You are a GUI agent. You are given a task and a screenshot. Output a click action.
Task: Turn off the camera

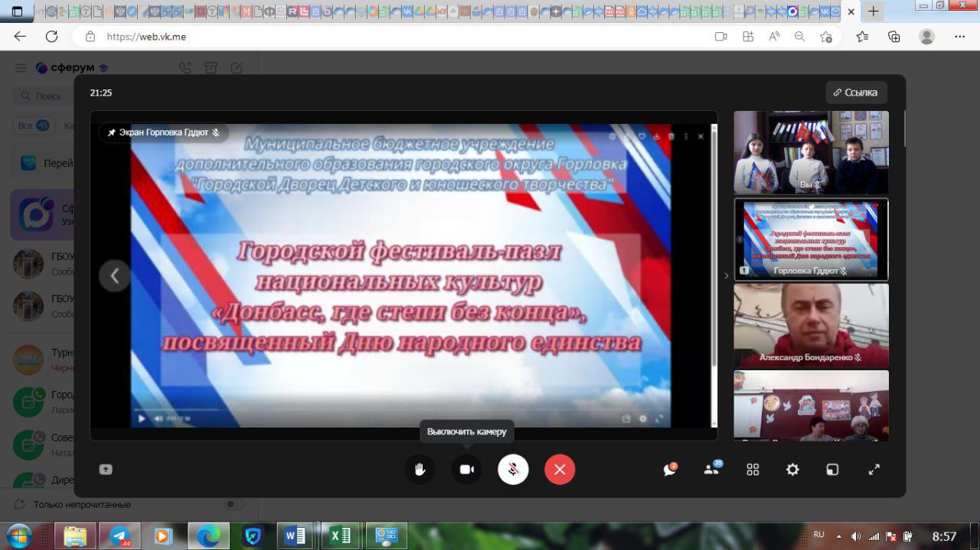[x=466, y=470]
